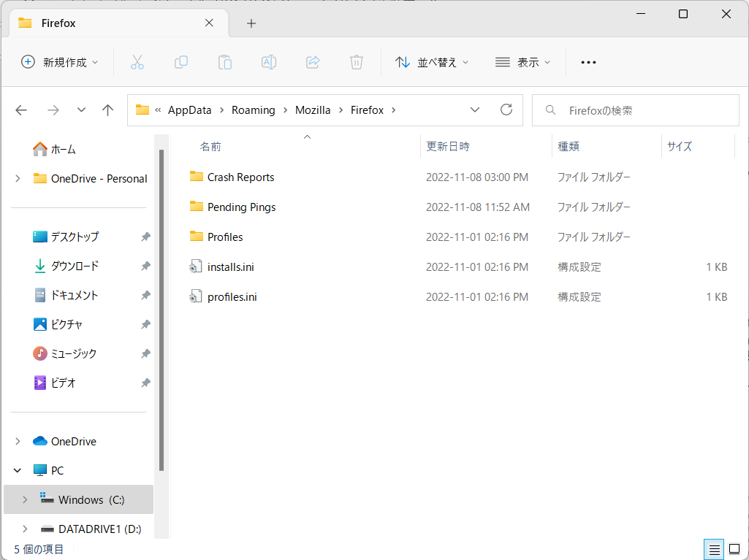
Task: Click the Crash Reports folder icon
Action: pos(197,177)
